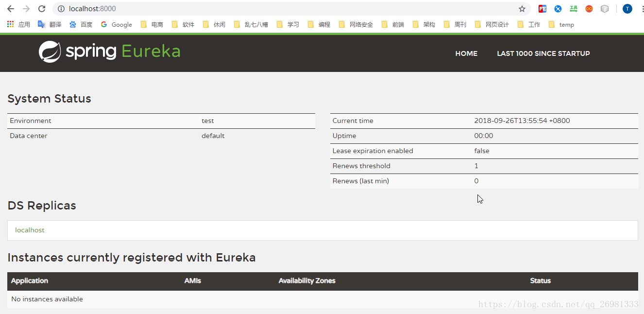This screenshot has width=644, height=314.
Task: Click the site info icon in address bar
Action: click(61, 9)
